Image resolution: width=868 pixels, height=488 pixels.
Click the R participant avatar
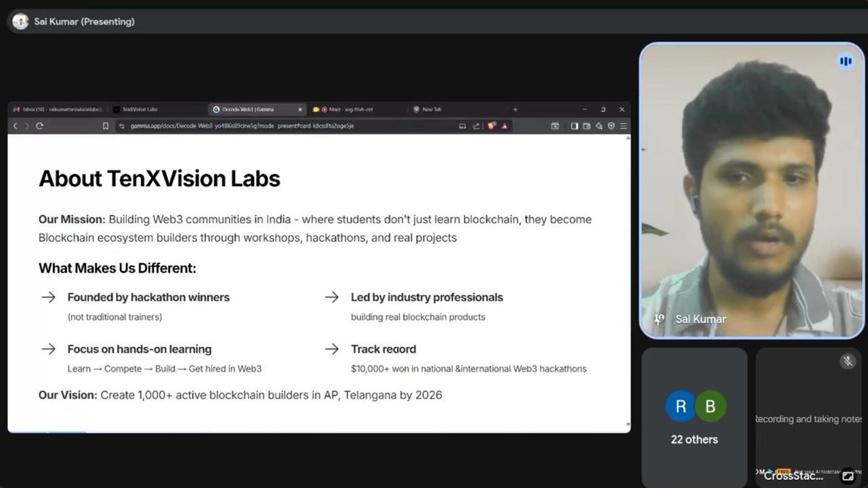681,407
